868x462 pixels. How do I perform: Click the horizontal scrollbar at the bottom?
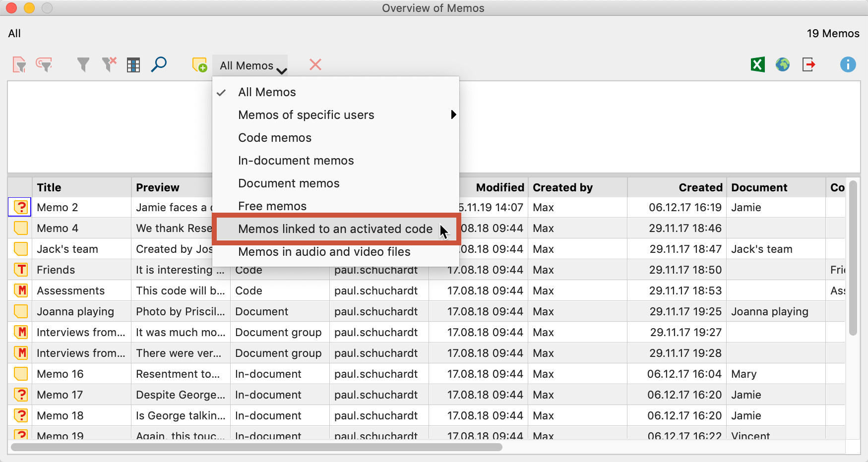pos(256,447)
